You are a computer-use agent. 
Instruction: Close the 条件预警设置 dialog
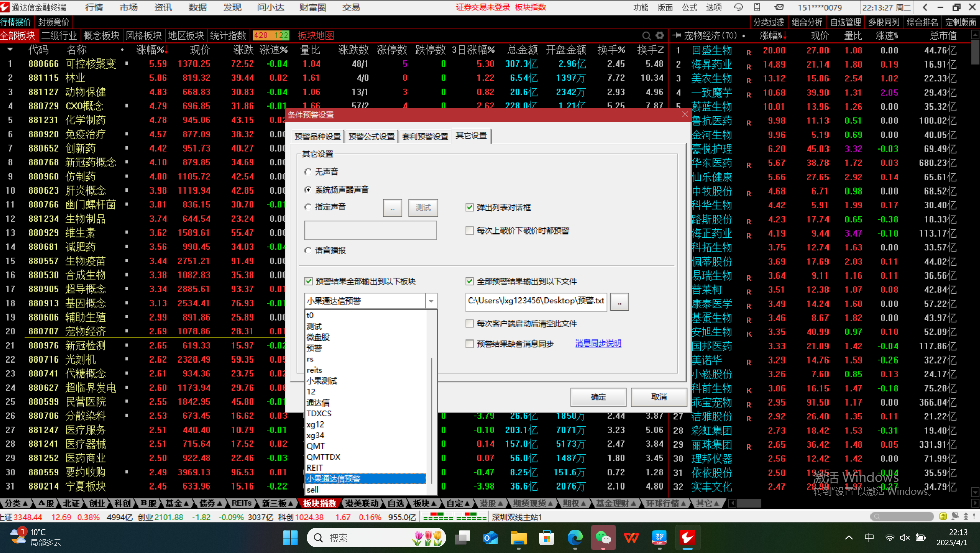pos(685,114)
